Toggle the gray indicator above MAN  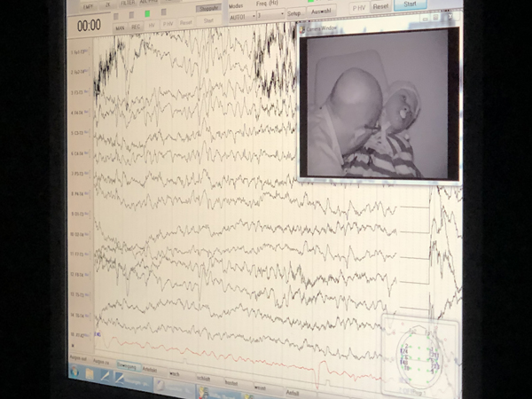coord(116,16)
